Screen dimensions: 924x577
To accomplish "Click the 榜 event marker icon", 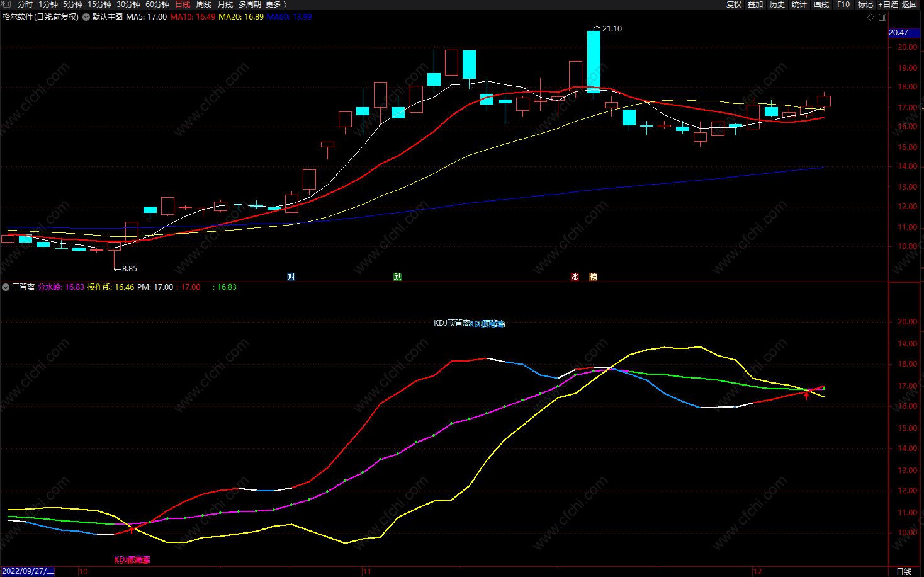I will coord(593,277).
